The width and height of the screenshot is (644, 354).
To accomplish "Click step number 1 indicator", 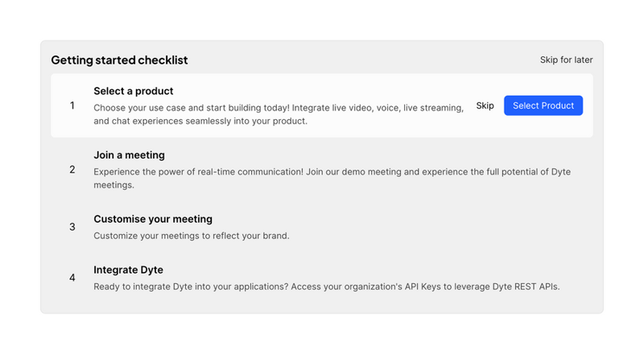I will coord(72,105).
